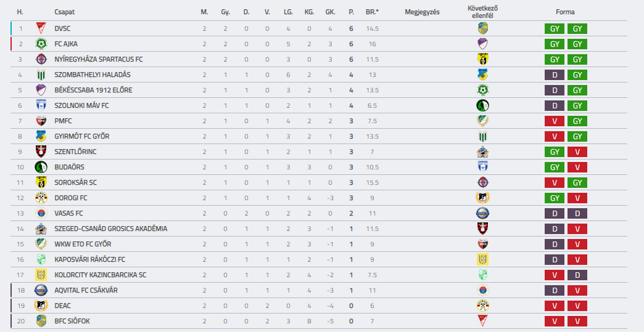Viewport: 644px width, 332px height.
Task: Click the DVSC team crest in the first row
Action: 41,28
